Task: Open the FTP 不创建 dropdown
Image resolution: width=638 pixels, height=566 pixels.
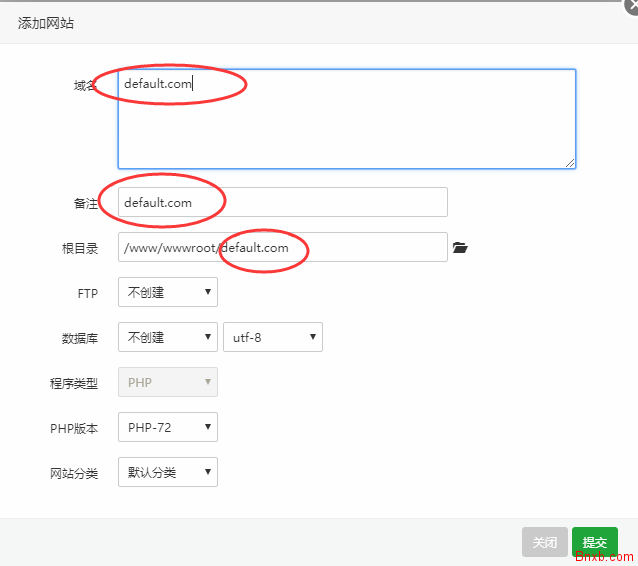Action: point(168,292)
